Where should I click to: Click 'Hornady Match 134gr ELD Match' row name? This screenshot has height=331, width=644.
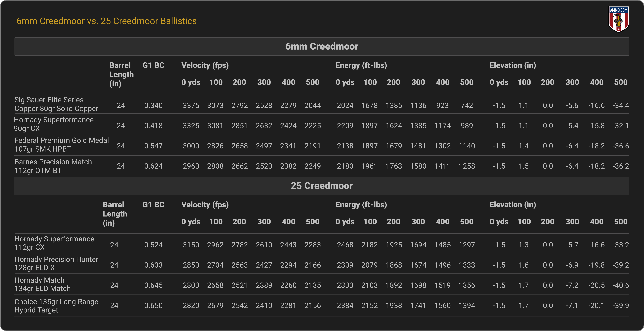pyautogui.click(x=42, y=284)
